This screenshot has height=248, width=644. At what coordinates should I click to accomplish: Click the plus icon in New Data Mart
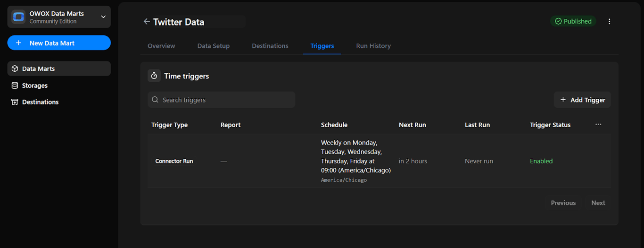click(18, 43)
